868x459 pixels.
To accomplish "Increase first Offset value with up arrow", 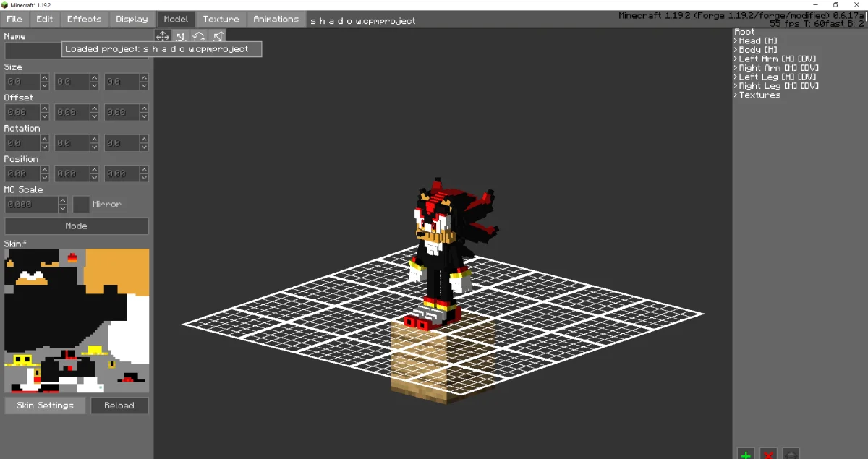I will [x=45, y=108].
